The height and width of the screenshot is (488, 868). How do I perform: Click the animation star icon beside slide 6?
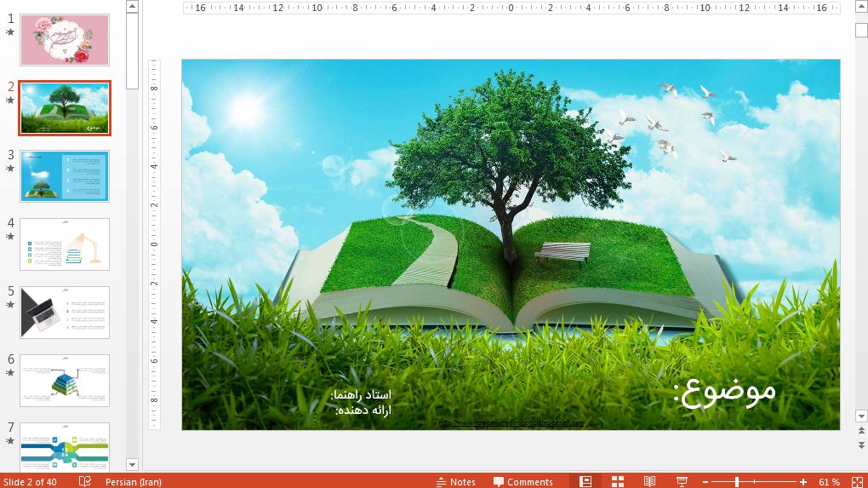[10, 373]
